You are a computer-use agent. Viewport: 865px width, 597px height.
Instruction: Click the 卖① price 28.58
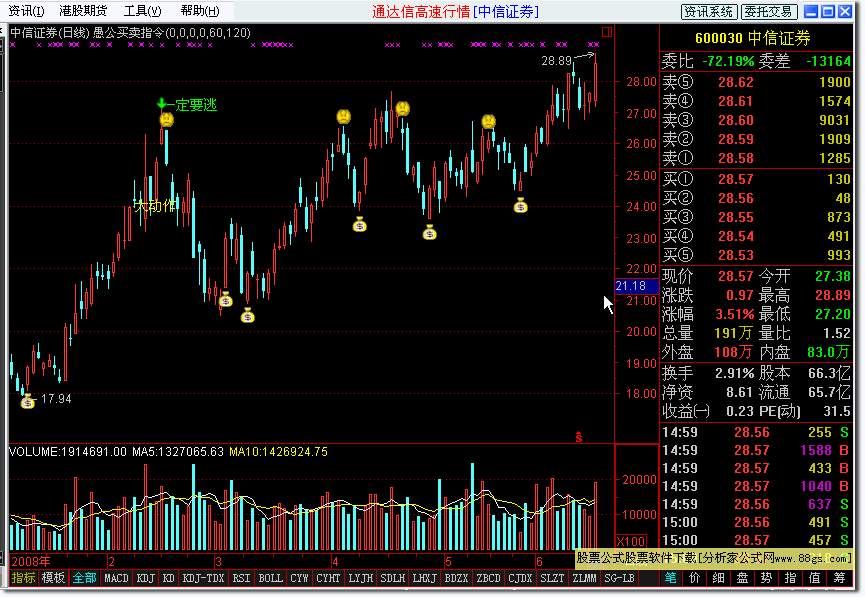[x=735, y=158]
